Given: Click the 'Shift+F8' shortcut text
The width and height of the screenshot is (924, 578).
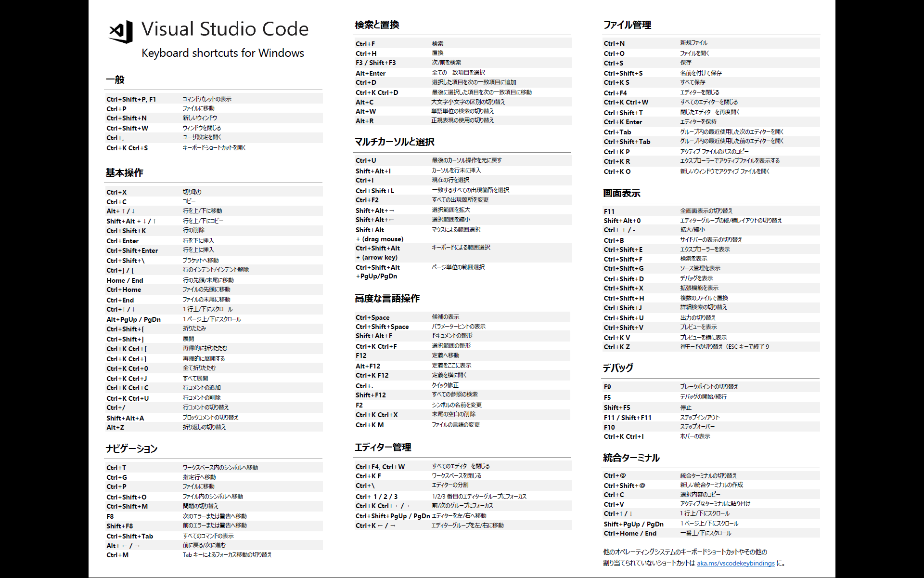Looking at the screenshot, I should coord(120,526).
